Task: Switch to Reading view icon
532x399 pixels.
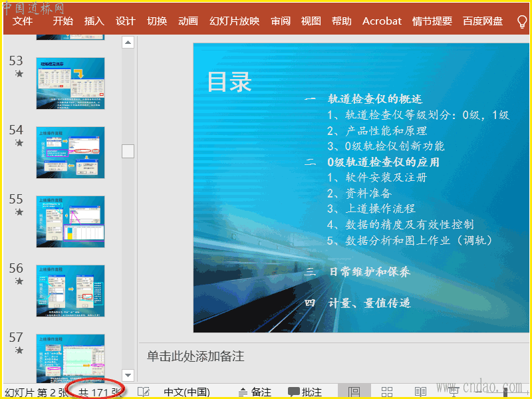Action: point(420,392)
